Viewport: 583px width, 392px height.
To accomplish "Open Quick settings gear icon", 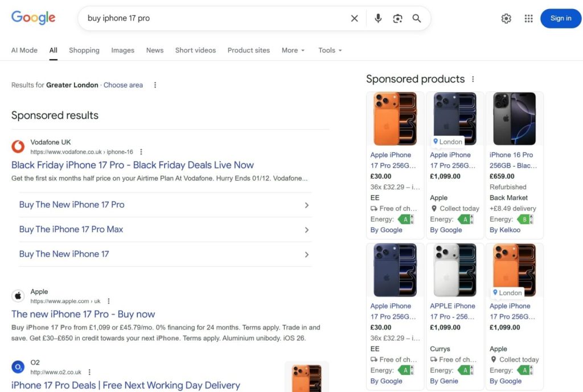I will [x=506, y=18].
